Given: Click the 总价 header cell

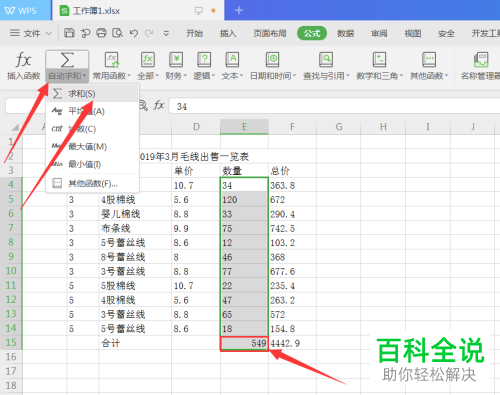Looking at the screenshot, I should coord(292,171).
